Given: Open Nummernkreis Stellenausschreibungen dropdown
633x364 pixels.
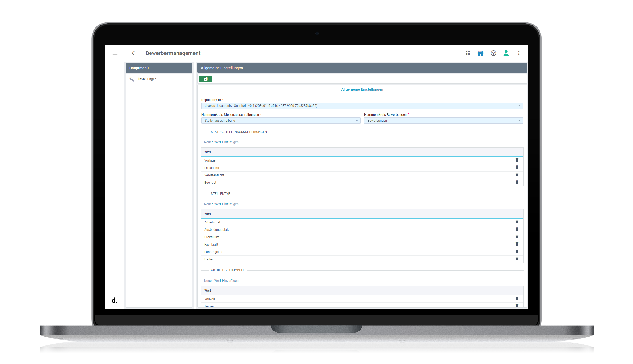Looking at the screenshot, I should (x=281, y=121).
